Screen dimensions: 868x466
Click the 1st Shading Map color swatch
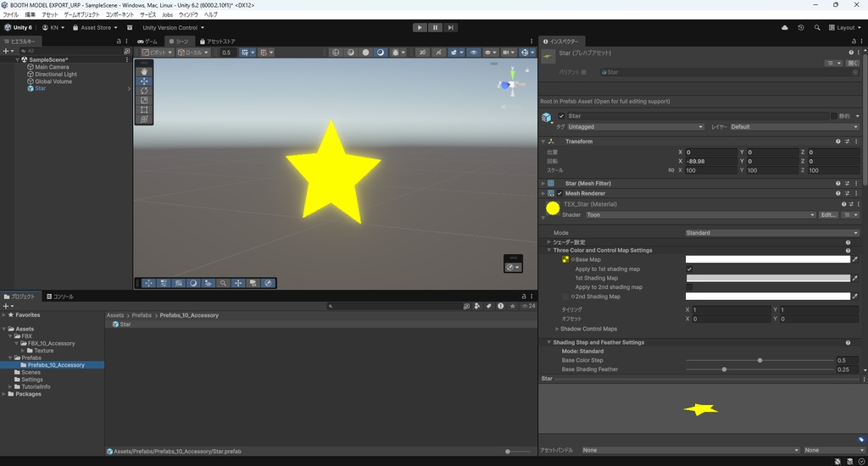click(767, 279)
